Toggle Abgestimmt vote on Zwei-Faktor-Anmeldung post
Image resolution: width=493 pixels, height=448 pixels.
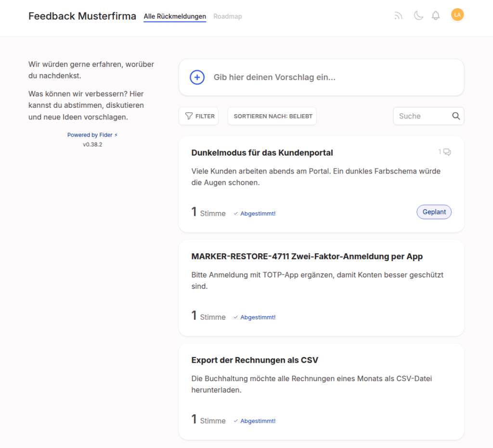coord(255,317)
